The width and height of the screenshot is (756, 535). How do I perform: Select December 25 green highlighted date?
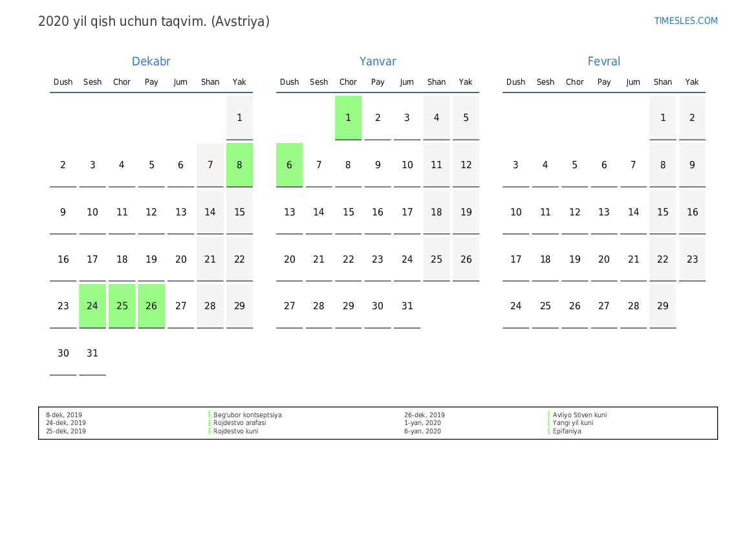(122, 306)
